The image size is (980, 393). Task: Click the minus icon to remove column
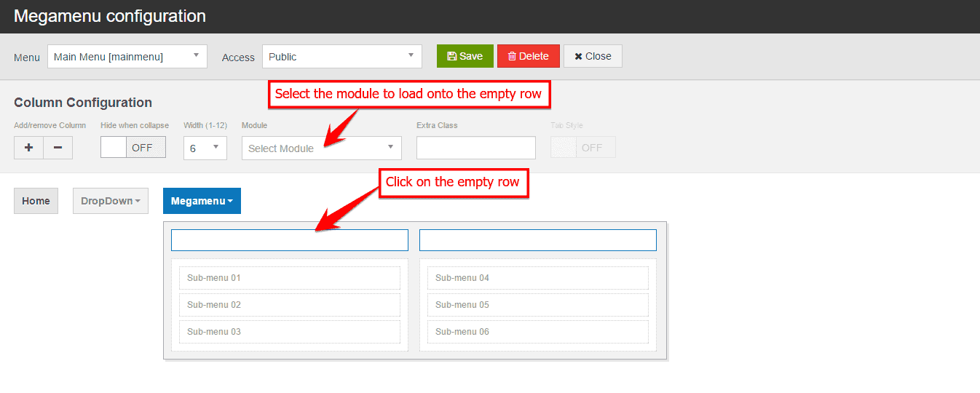tap(58, 148)
